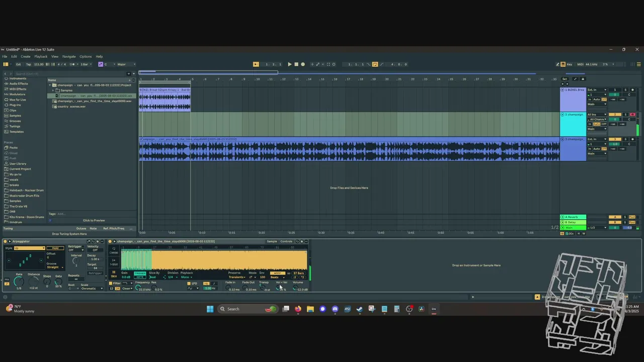Solo track 1 BIZKEL Break
Screen dimensions: 644x362
(x=626, y=90)
